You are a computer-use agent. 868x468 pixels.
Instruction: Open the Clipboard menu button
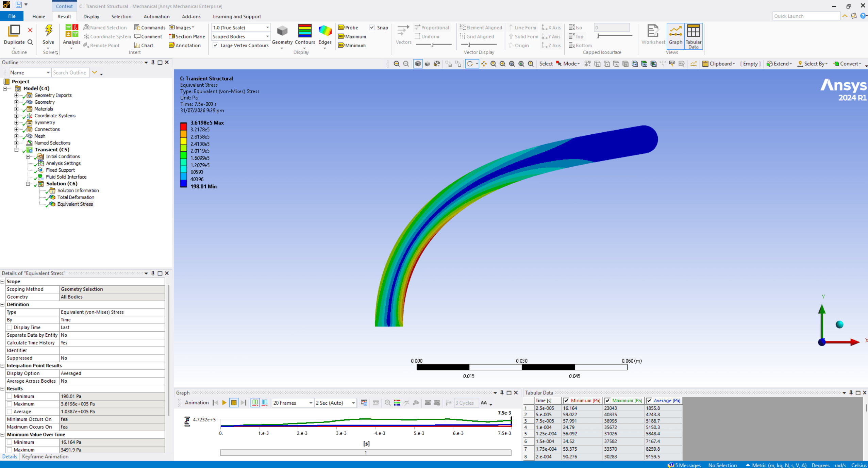tap(719, 64)
